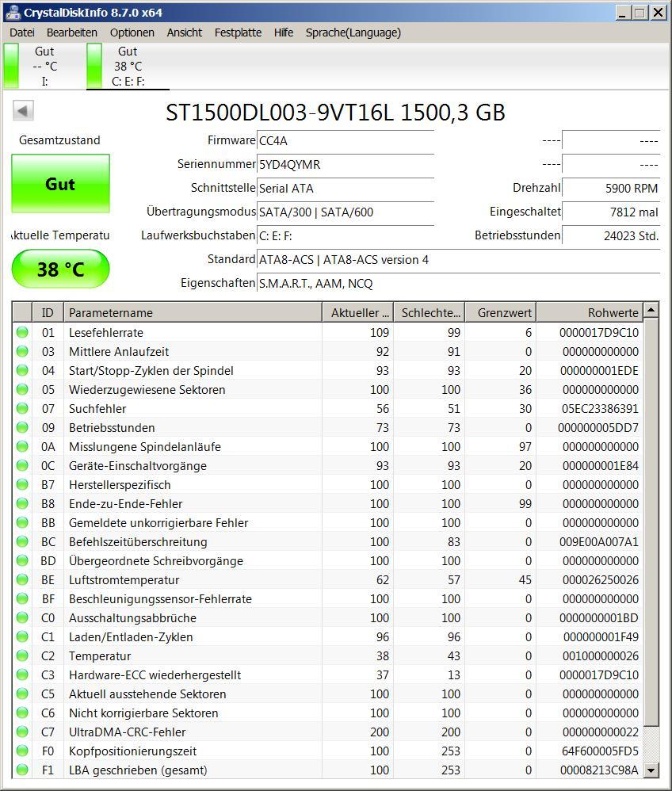Click status dot for Hardware-ECC wiederhergestellt
This screenshot has width=672, height=791.
pos(22,675)
